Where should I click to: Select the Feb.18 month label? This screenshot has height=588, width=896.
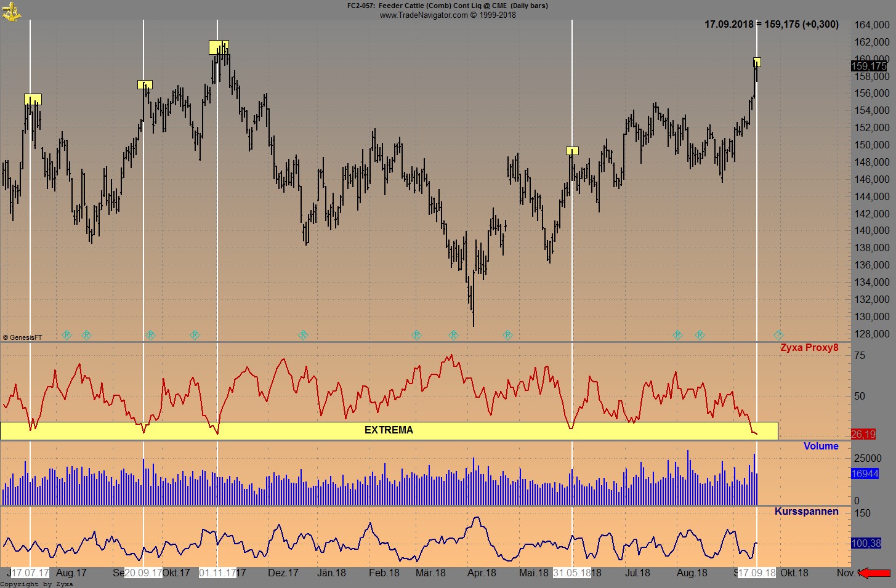click(x=384, y=573)
